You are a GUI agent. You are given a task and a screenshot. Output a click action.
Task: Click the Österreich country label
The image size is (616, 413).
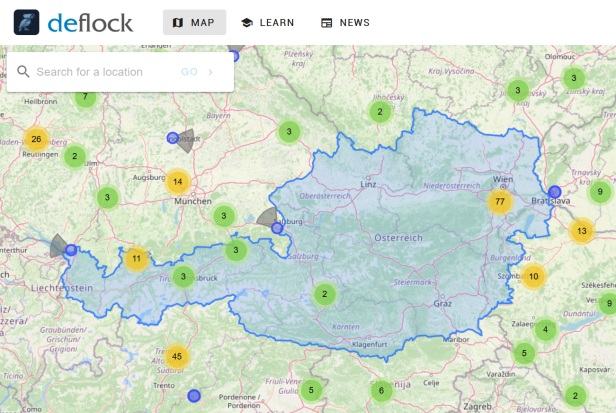click(398, 238)
